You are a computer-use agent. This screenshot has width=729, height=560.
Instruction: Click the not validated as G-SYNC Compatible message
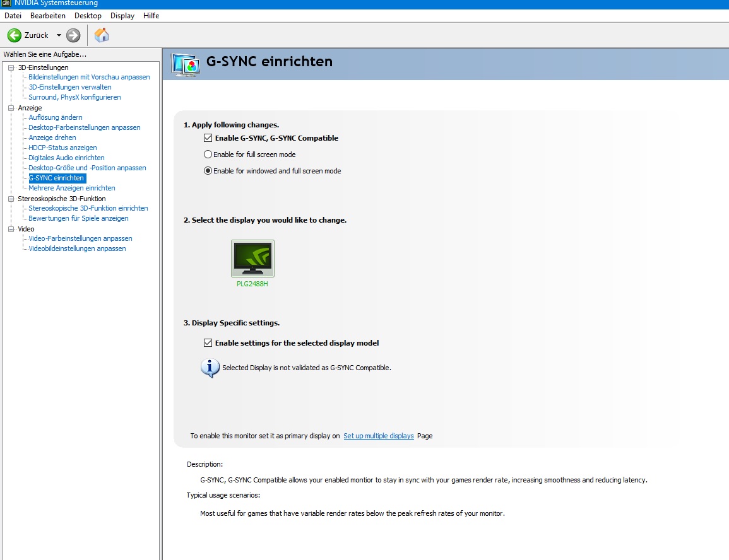(307, 368)
